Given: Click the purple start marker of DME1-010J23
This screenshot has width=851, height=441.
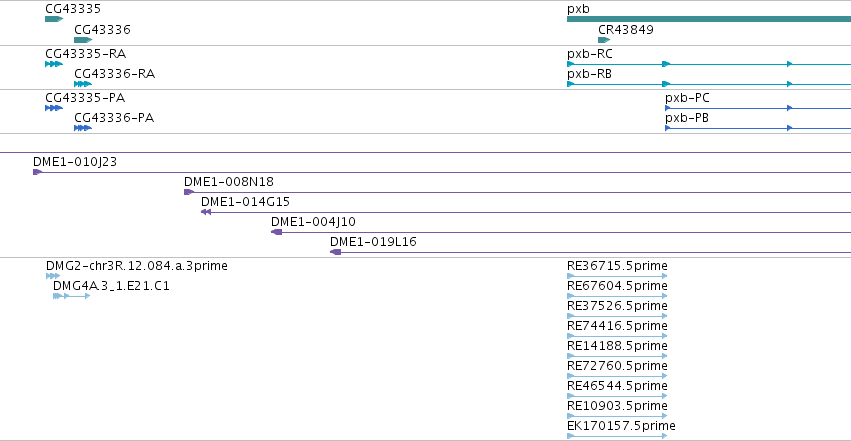Looking at the screenshot, I should coord(37,172).
